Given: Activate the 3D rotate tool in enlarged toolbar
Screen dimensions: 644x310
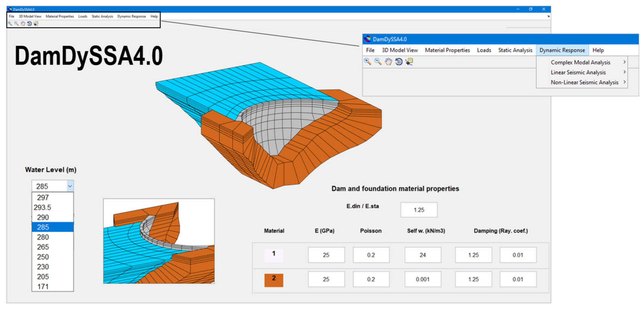Looking at the screenshot, I should 399,61.
